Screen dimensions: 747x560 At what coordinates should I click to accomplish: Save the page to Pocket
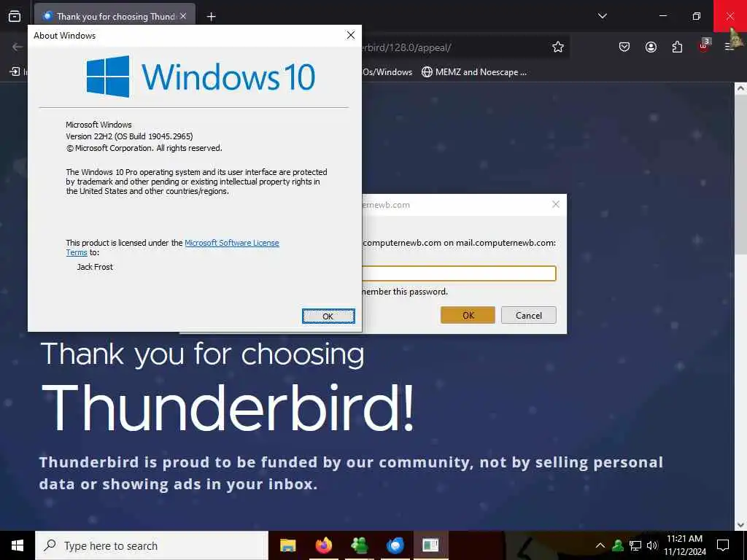coord(624,47)
